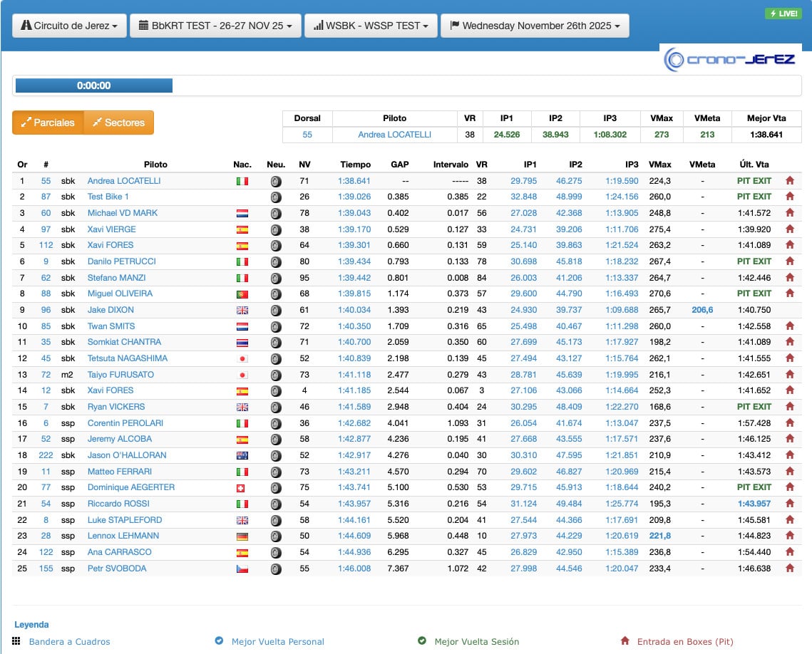Click the tyre icon in Michael VD MARK row
Image resolution: width=812 pixels, height=654 pixels.
click(x=275, y=214)
